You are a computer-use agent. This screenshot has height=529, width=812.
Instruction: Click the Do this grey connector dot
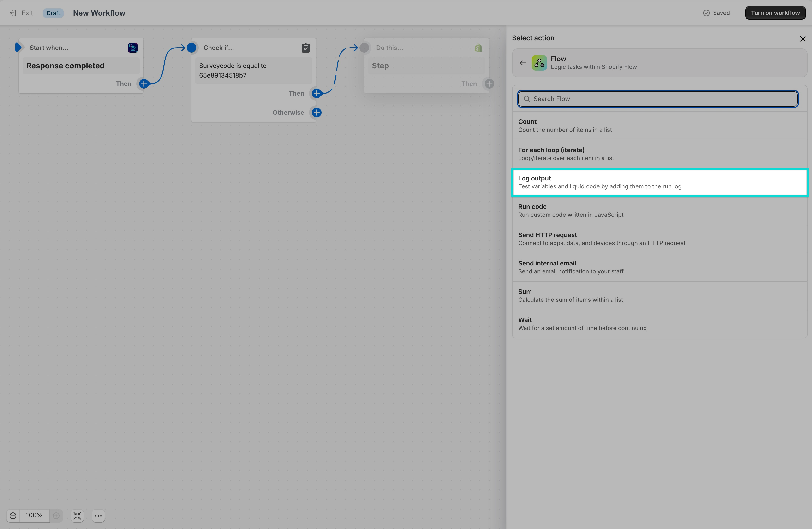[364, 48]
